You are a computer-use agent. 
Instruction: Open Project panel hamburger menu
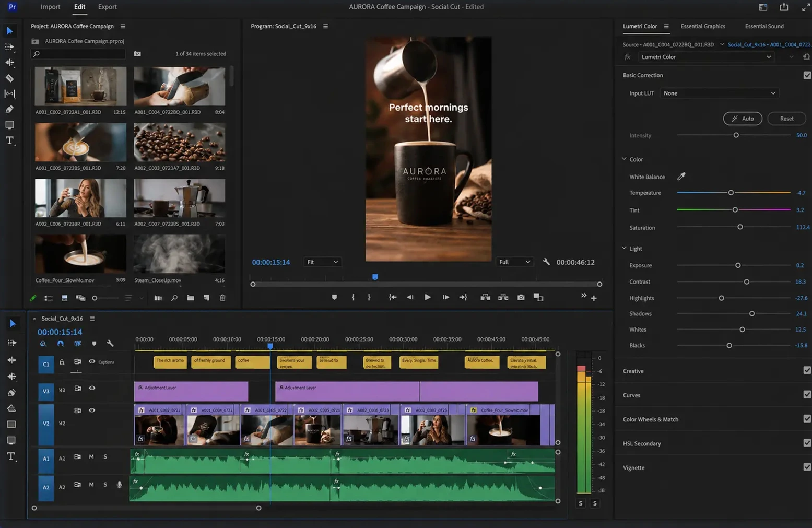[123, 26]
